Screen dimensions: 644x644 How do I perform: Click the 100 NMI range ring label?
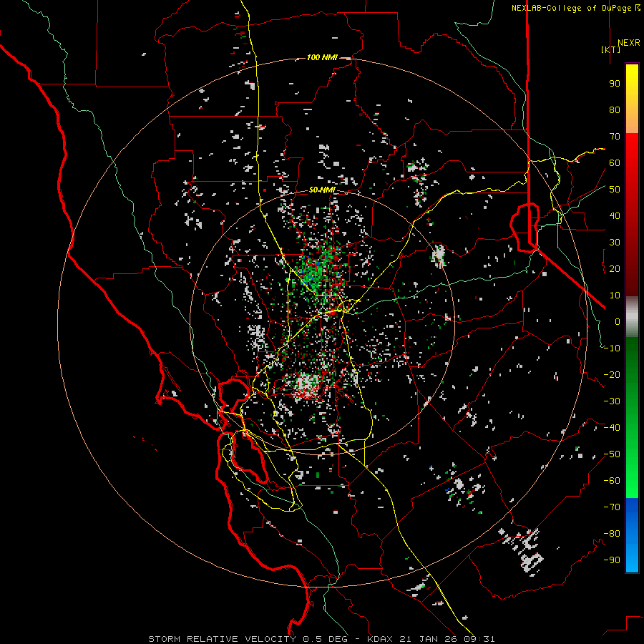point(322,57)
